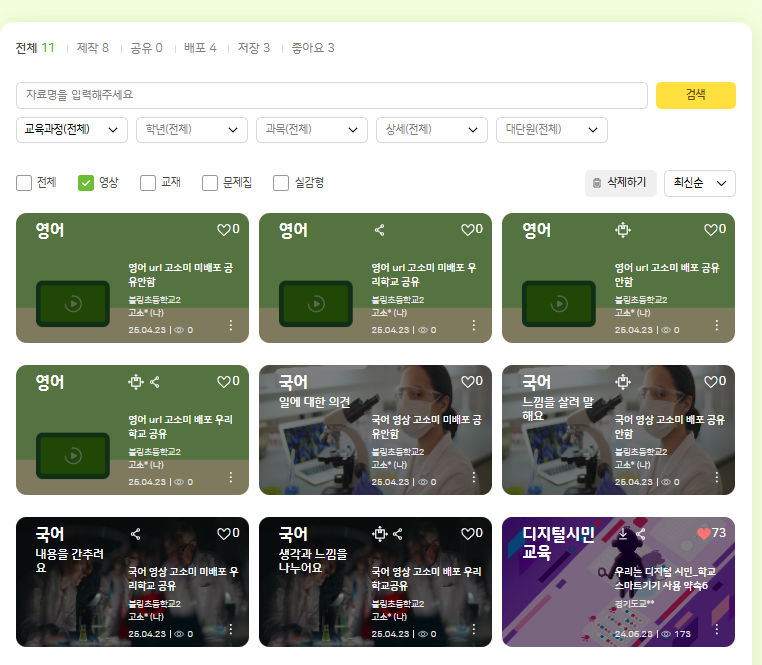Uncheck the 영상 filter checkbox
The height and width of the screenshot is (665, 762).
[86, 183]
